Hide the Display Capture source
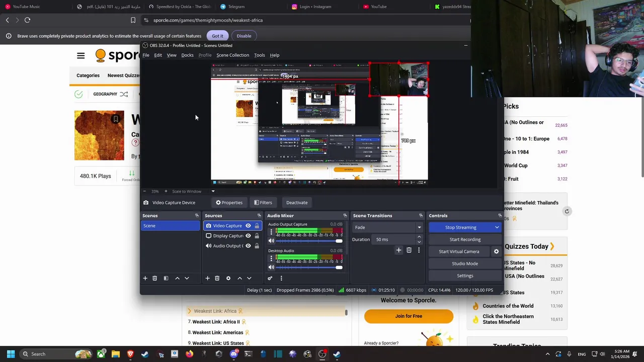Image resolution: width=644 pixels, height=362 pixels. coord(248,236)
